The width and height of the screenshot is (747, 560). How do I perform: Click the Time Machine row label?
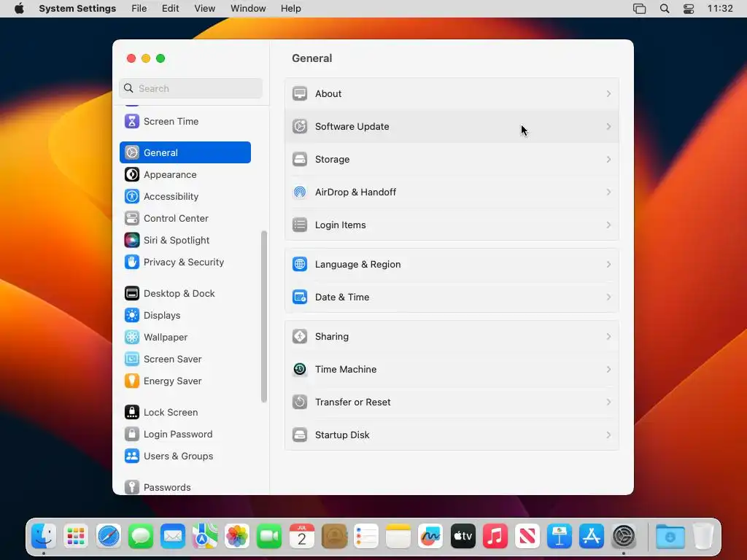coord(346,370)
